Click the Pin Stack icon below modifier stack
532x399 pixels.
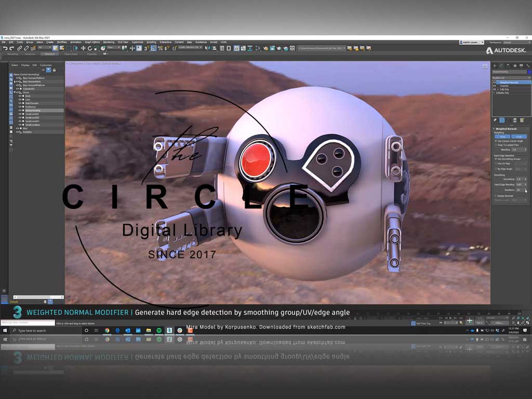pos(495,120)
